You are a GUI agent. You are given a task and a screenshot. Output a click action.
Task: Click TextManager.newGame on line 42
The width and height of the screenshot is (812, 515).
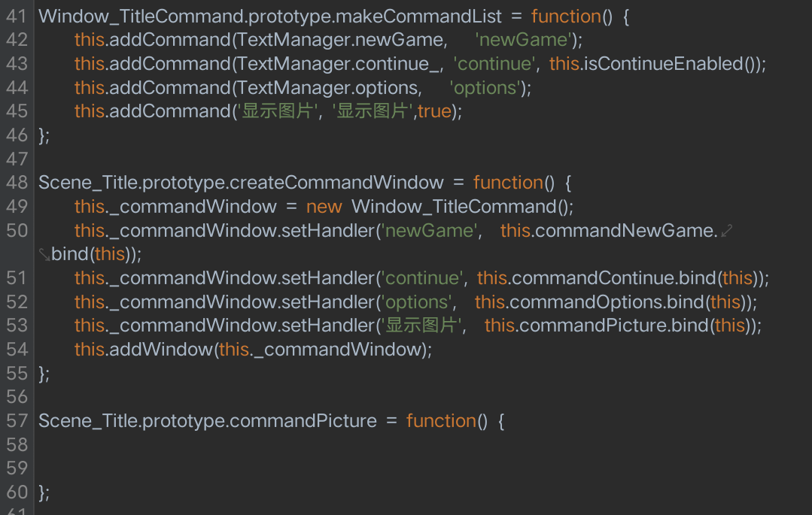click(x=340, y=41)
